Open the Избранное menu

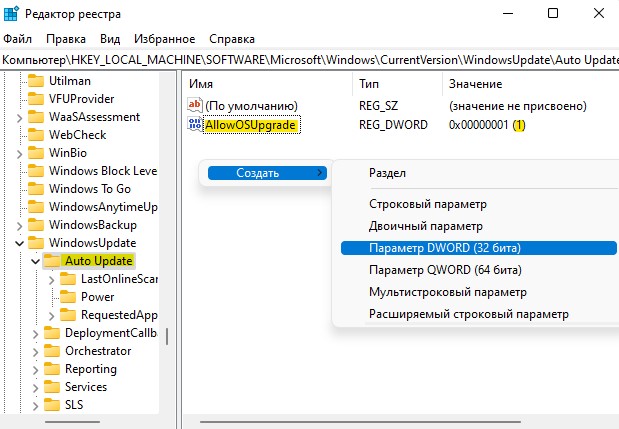[x=165, y=39]
